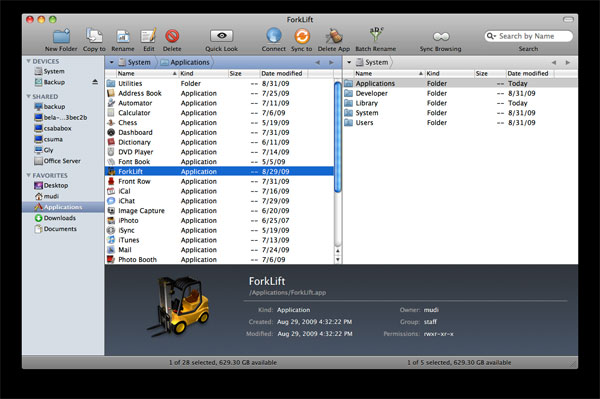This screenshot has height=399, width=600.
Task: Click the New Folder toolbar icon
Action: tap(61, 36)
